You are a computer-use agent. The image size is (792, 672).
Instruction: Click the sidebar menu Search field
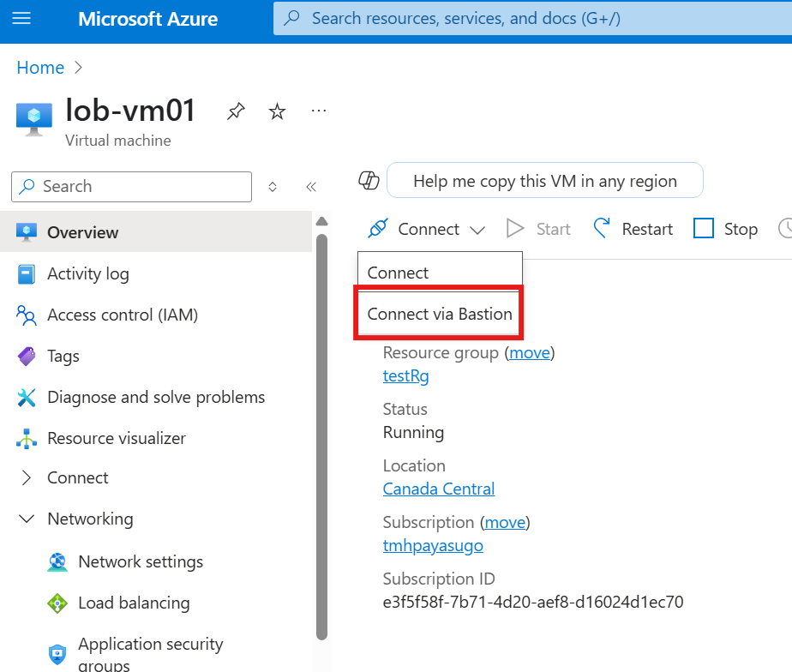click(131, 187)
